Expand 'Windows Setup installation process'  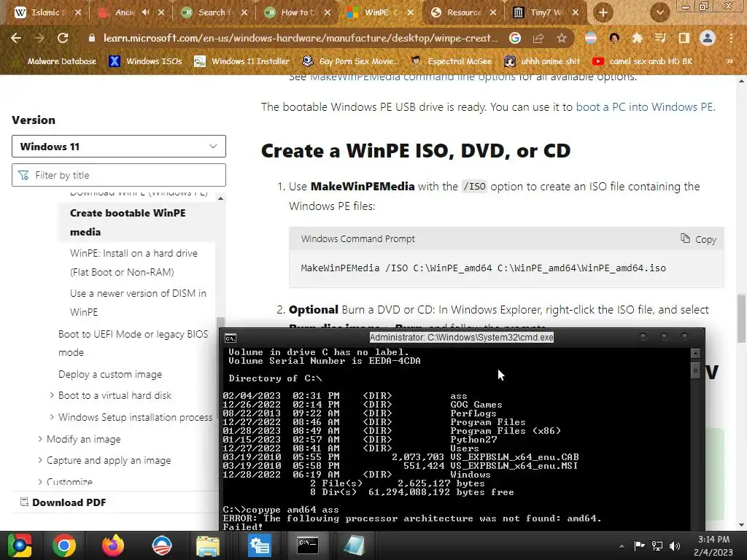pos(52,417)
